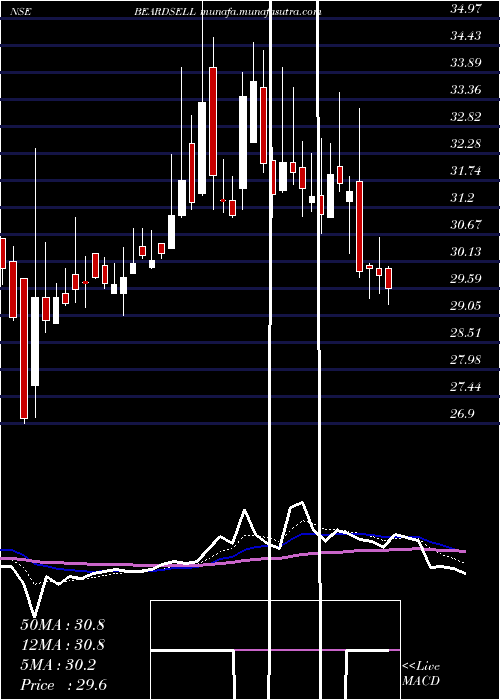Image resolution: width=500 pixels, height=700 pixels.
Task: Click the 31.74 price axis label
Action: (466, 171)
